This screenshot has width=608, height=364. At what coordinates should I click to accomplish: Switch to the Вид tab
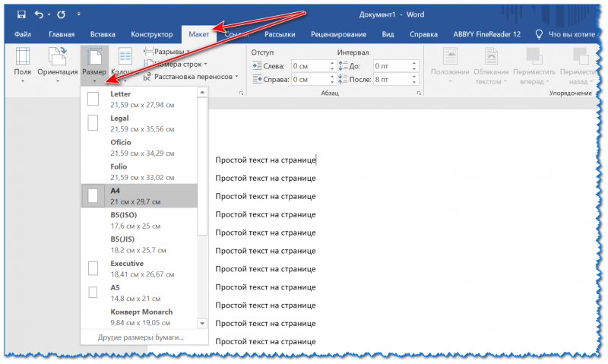(388, 34)
